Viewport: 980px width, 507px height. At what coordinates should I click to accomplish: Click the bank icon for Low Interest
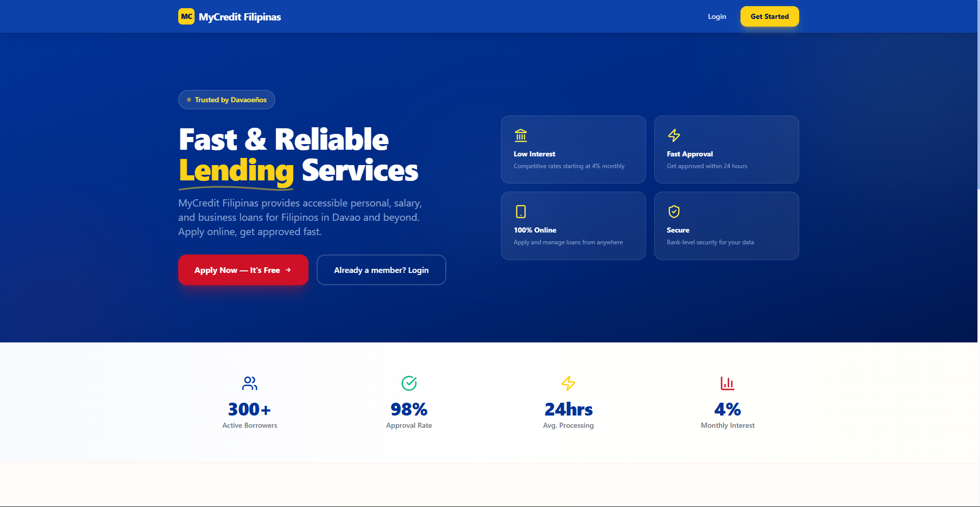521,135
